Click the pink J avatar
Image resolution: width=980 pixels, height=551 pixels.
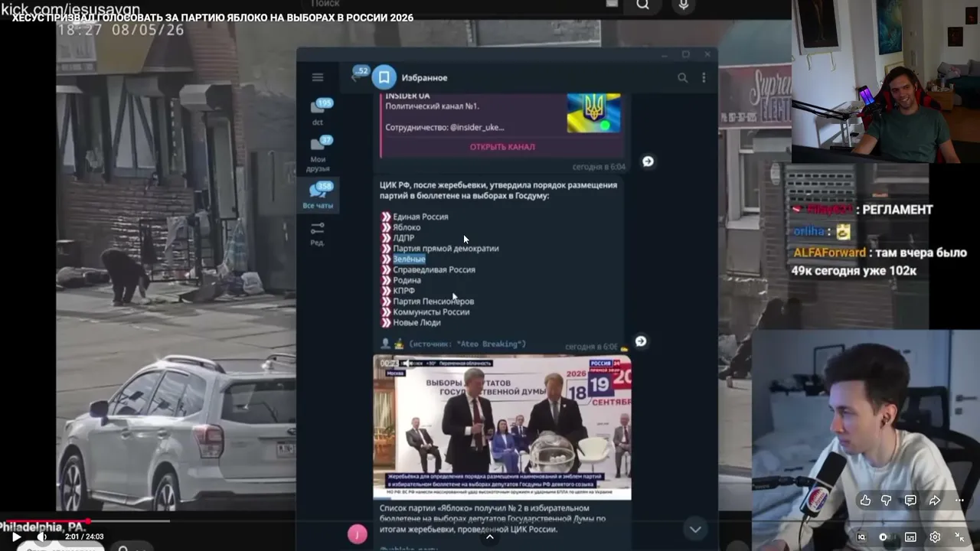pos(358,533)
